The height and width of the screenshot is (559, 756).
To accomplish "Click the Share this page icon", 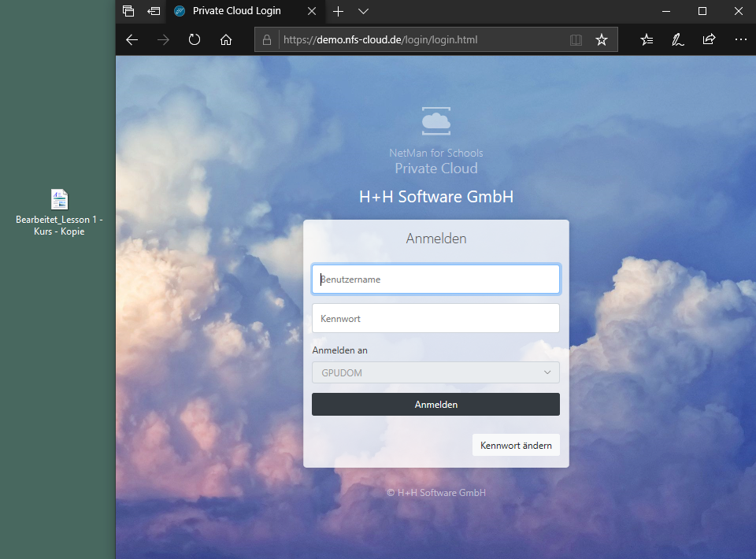I will 709,39.
